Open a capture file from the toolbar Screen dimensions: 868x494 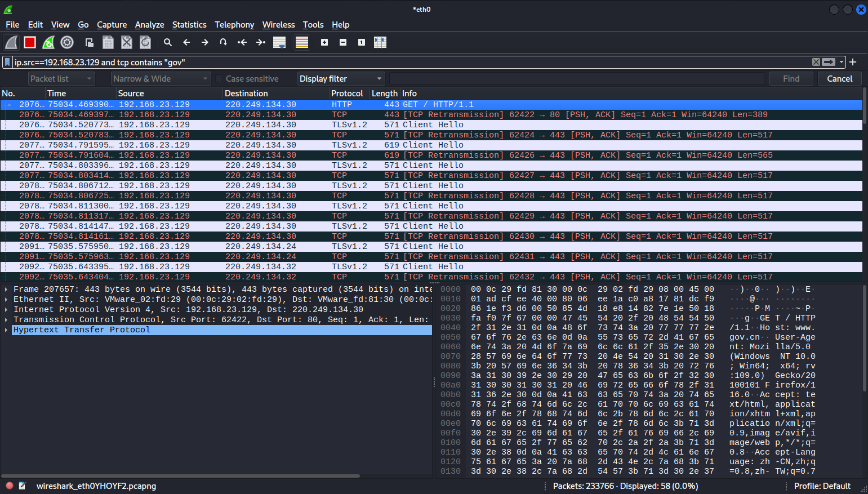90,42
